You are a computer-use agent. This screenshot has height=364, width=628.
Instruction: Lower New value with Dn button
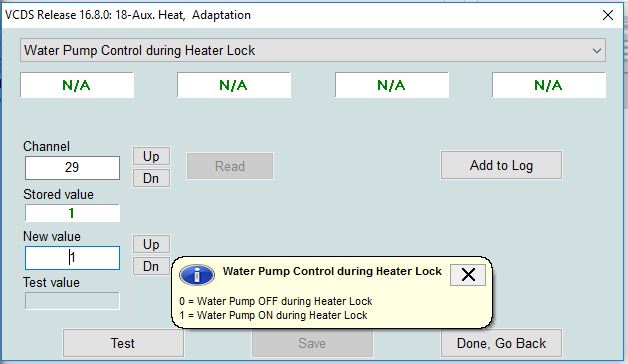click(x=151, y=266)
